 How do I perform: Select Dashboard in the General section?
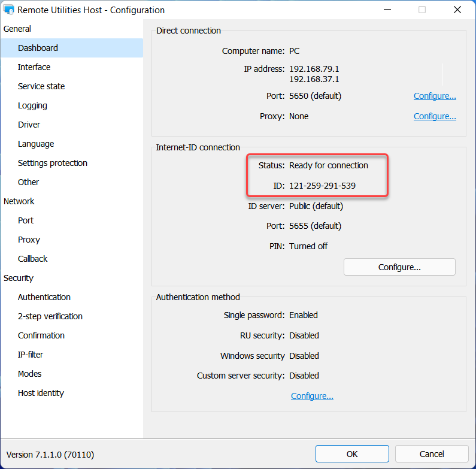[x=38, y=48]
